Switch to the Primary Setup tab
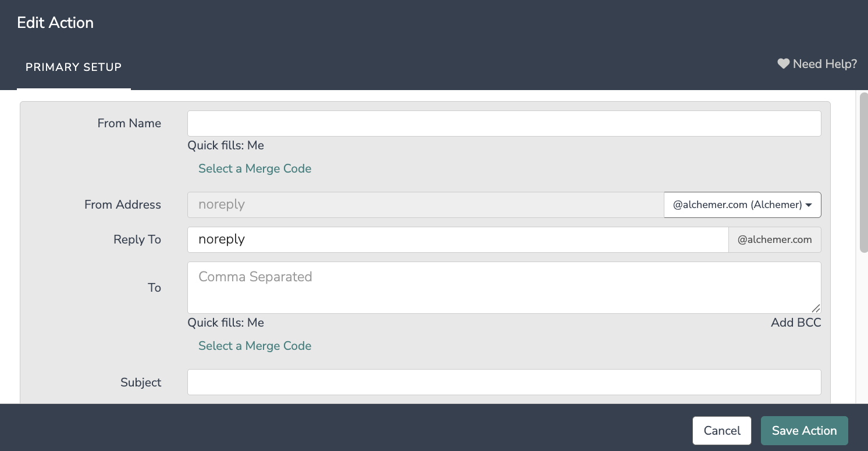Screen dimensions: 868x451 click(74, 67)
